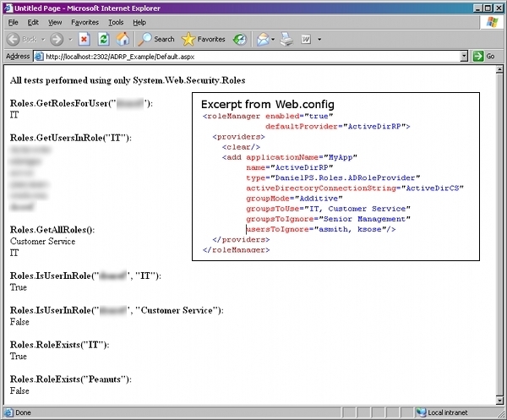Click the Windows flag logo throbber
507x420 pixels.
point(492,22)
